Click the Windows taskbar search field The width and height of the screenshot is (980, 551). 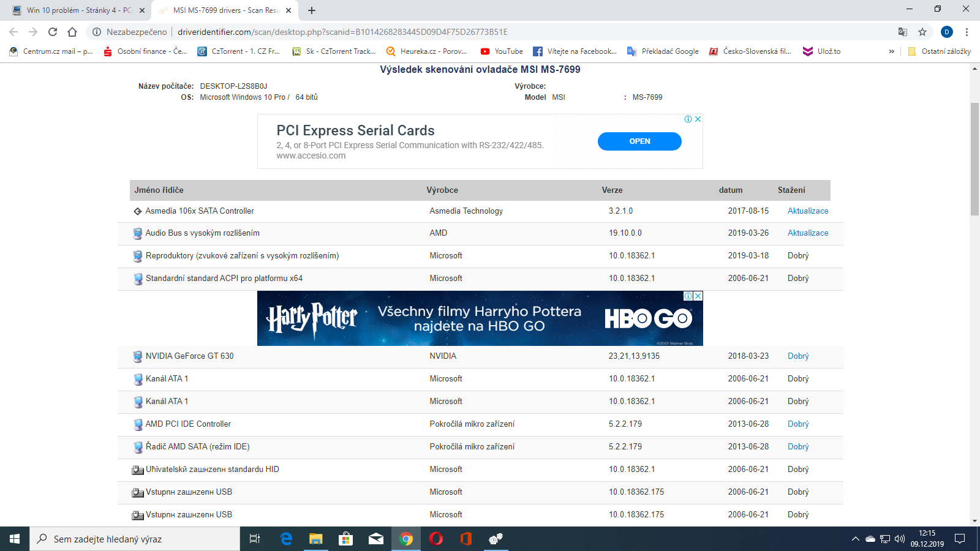[135, 539]
